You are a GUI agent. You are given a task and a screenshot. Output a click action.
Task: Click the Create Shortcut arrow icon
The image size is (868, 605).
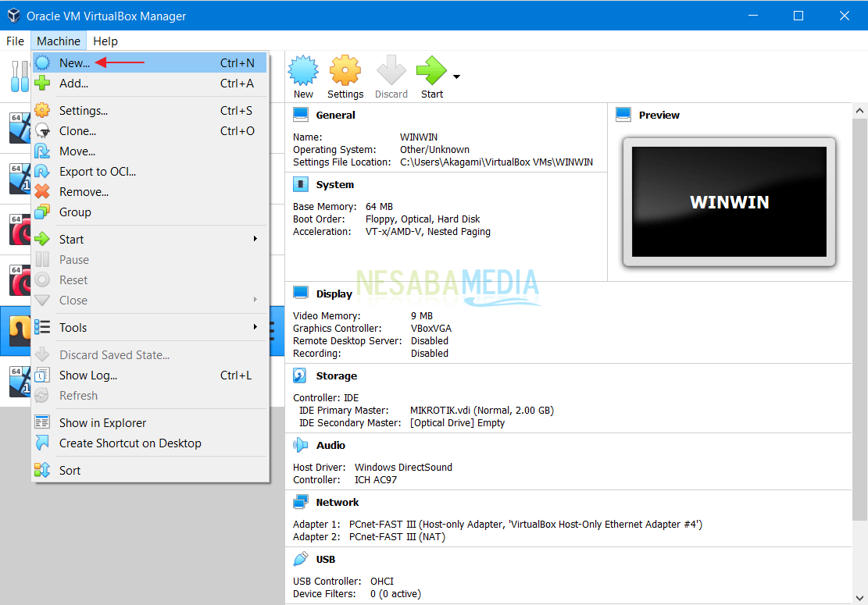coord(43,443)
